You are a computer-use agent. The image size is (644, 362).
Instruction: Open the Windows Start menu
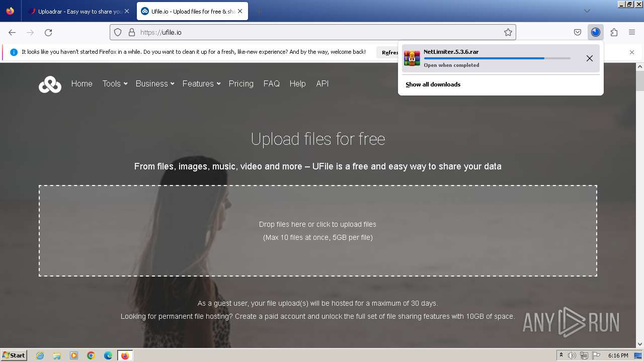14,355
